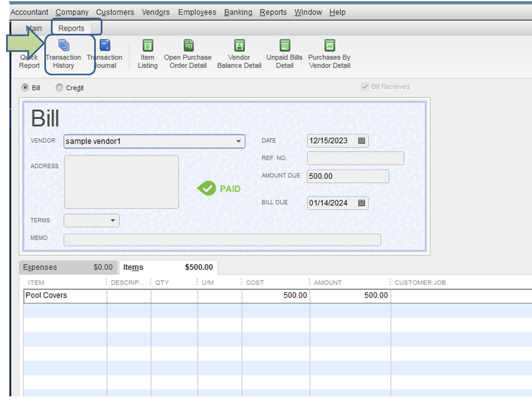
Task: Click the QTY cell of Pool Covers row
Action: tap(174, 296)
